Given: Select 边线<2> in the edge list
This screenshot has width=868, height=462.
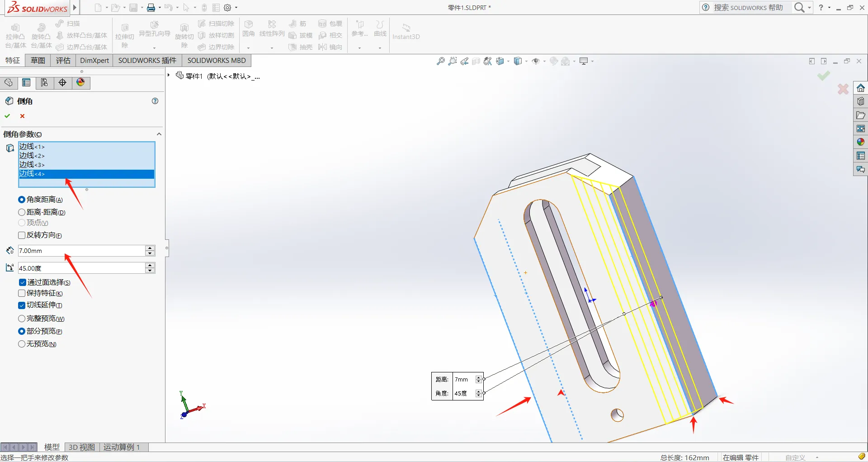Looking at the screenshot, I should pos(32,156).
